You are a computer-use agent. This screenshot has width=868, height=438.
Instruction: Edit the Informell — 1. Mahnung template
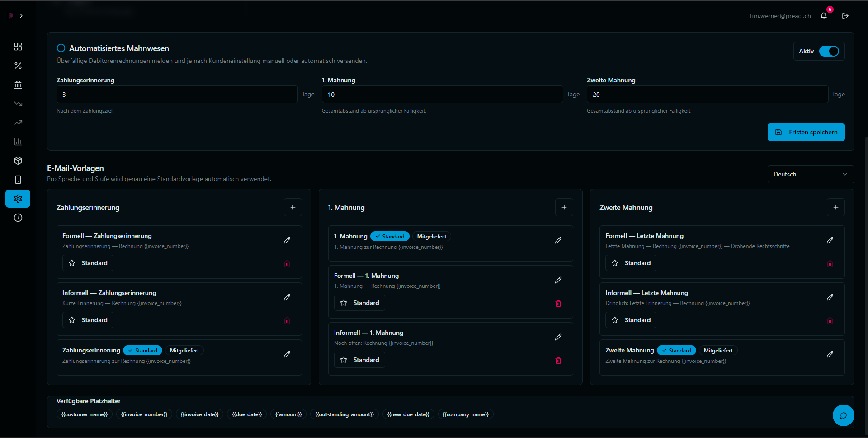558,337
